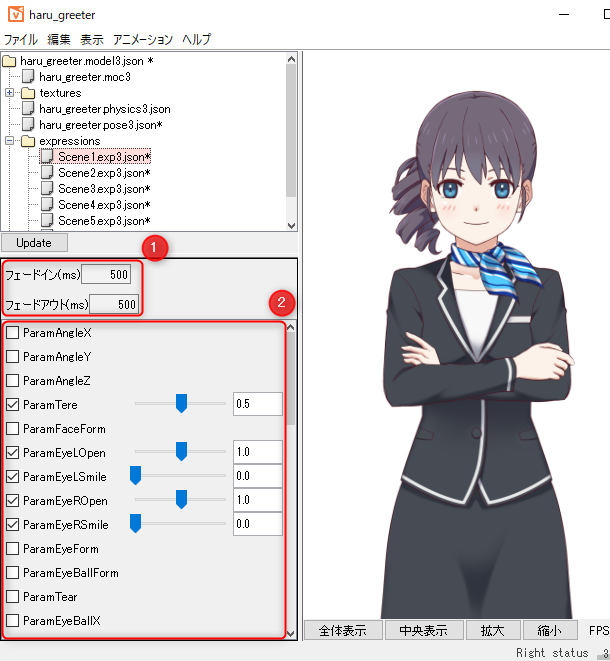Select haru_greeter.moc3 in the tree
This screenshot has height=661, width=610.
pos(85,77)
